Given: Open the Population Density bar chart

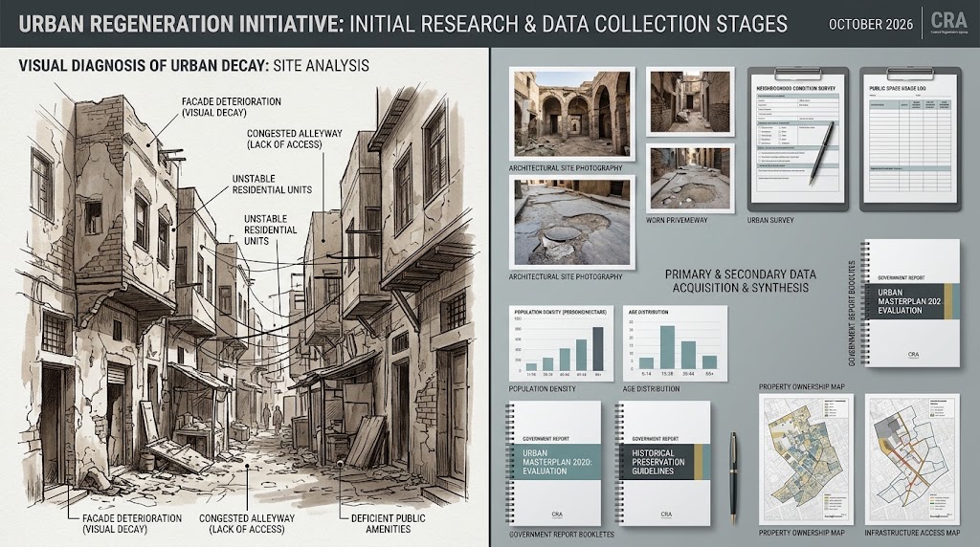Looking at the screenshot, I should pos(561,342).
